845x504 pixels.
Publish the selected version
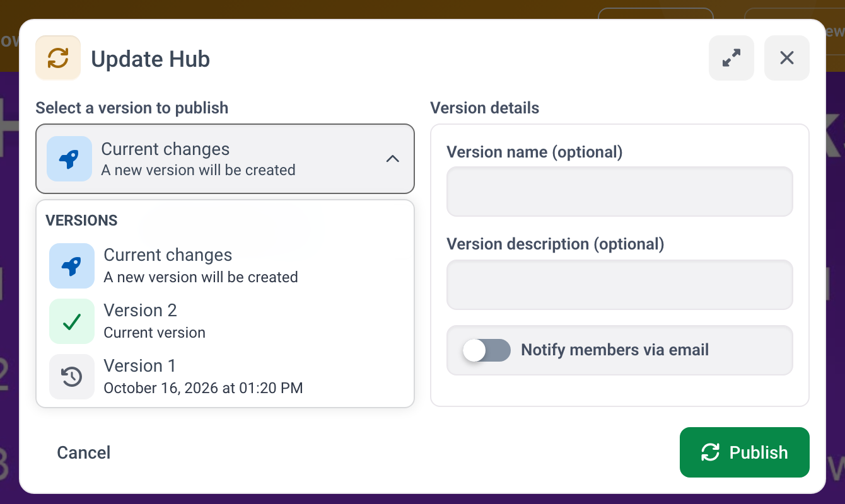[745, 452]
